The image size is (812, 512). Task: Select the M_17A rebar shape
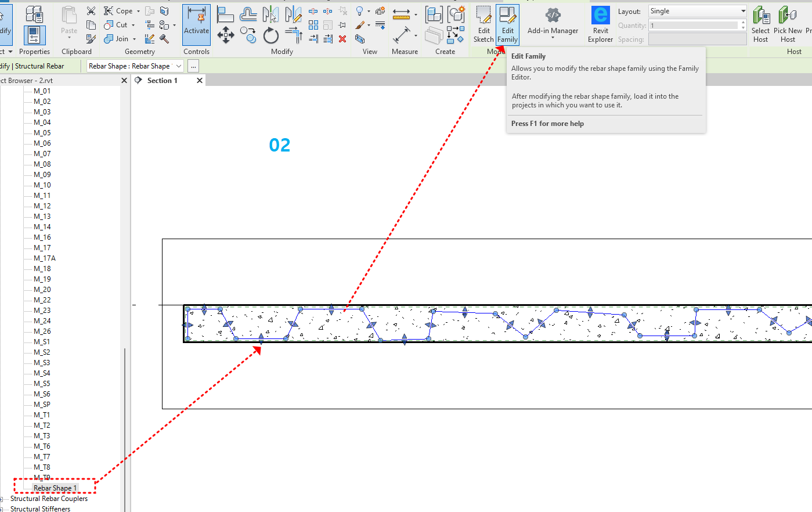[45, 258]
